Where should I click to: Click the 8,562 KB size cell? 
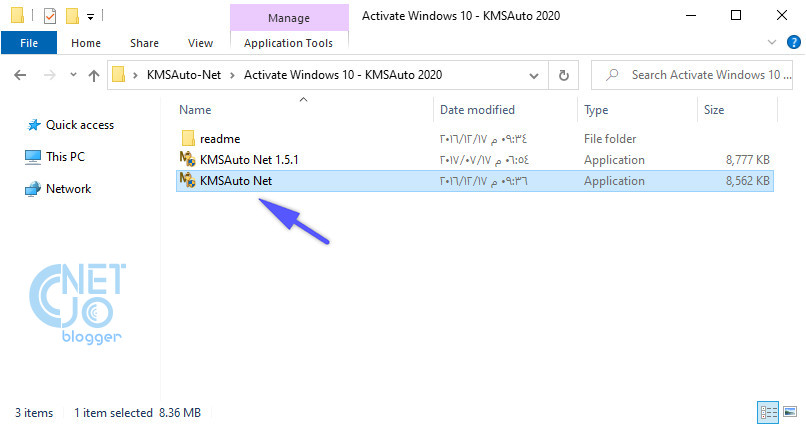[x=747, y=181]
